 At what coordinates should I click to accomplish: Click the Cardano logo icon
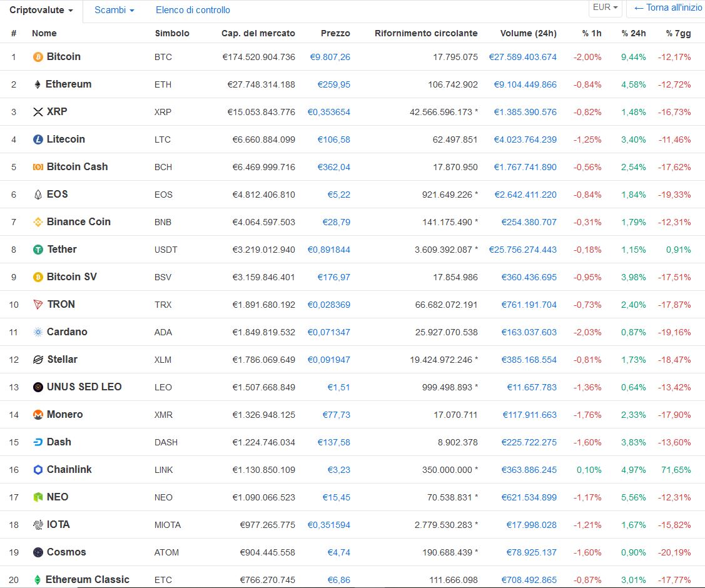click(x=38, y=332)
